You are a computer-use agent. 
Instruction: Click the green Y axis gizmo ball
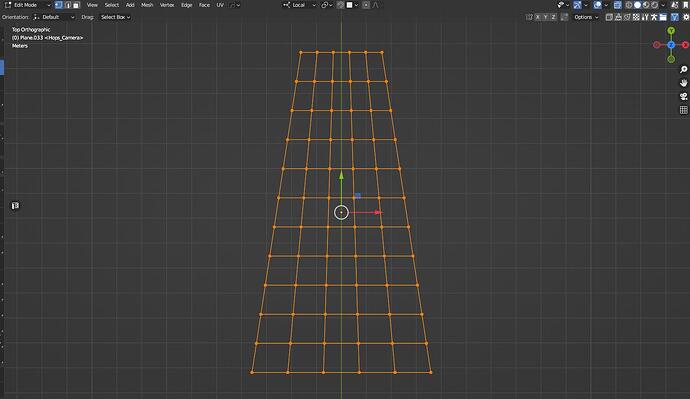point(671,30)
